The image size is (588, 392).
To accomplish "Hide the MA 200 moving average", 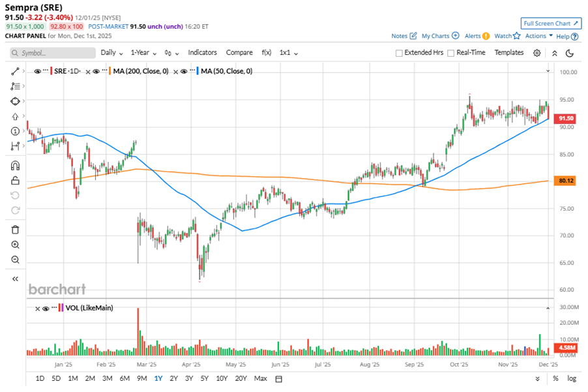I will [x=96, y=71].
